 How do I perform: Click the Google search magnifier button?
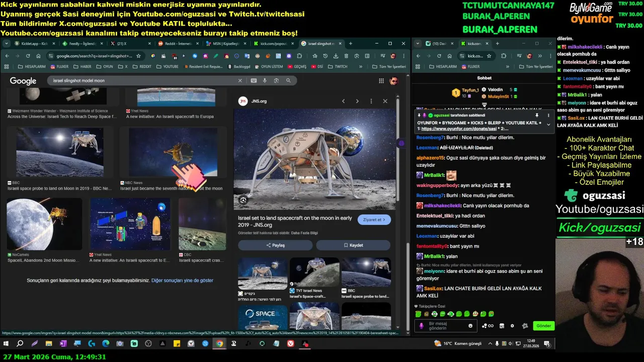288,80
